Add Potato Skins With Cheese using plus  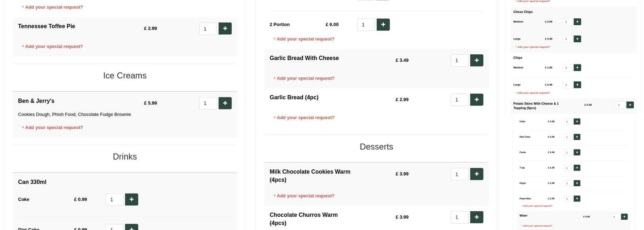coord(630,105)
